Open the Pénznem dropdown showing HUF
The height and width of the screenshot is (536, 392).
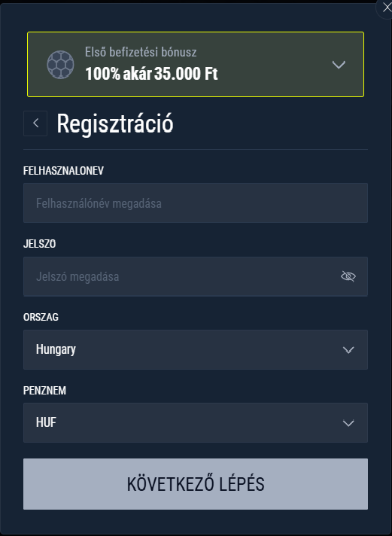[x=196, y=423]
